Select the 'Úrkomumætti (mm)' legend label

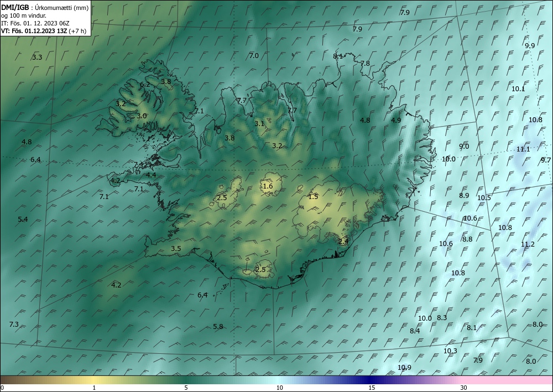(61, 8)
